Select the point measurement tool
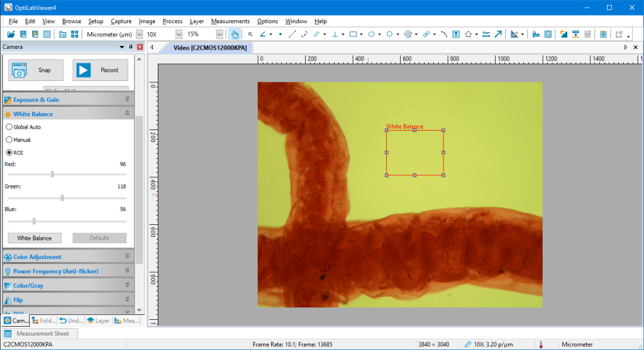 tap(280, 34)
